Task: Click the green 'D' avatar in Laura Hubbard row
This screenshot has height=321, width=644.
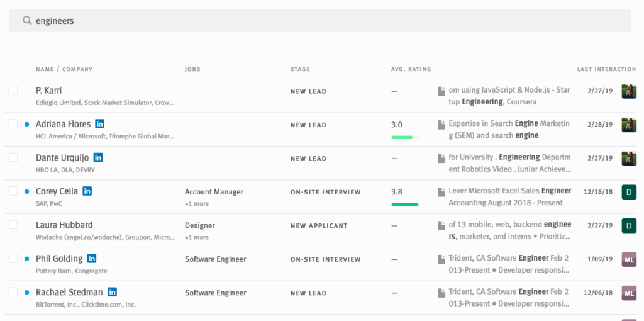Action: 629,226
